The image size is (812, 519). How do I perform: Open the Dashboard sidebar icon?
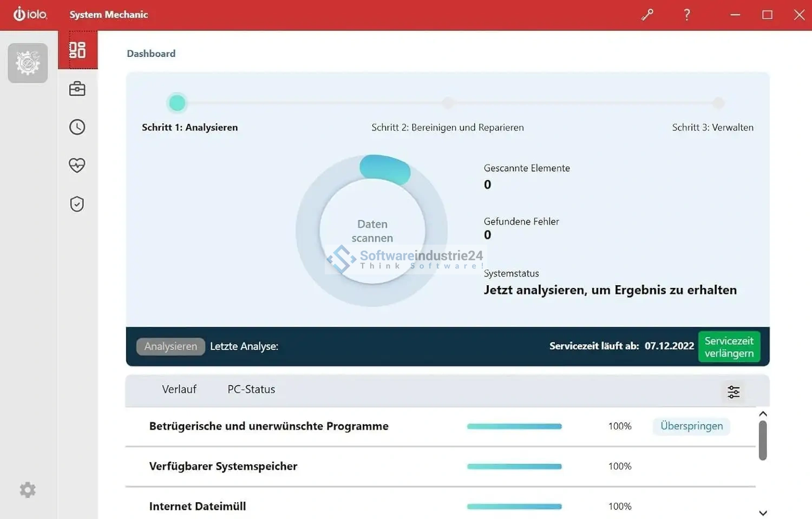click(x=77, y=50)
